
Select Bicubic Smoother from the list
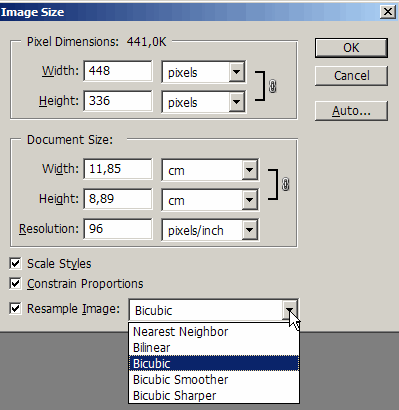tap(214, 380)
